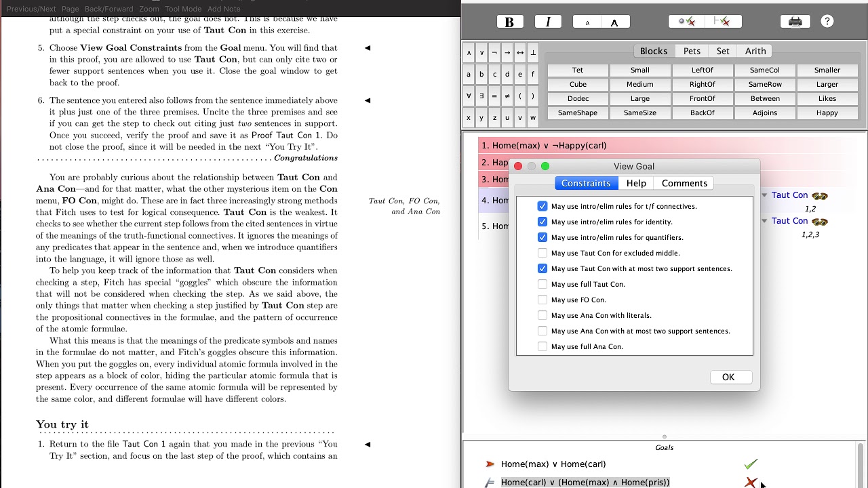
Task: Decrease font size with small A button
Action: pos(587,22)
